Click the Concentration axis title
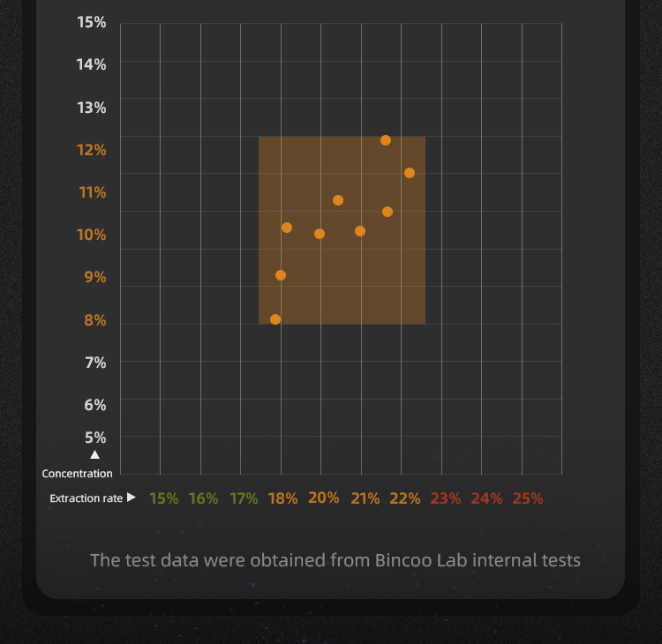The width and height of the screenshot is (662, 644). click(x=78, y=474)
